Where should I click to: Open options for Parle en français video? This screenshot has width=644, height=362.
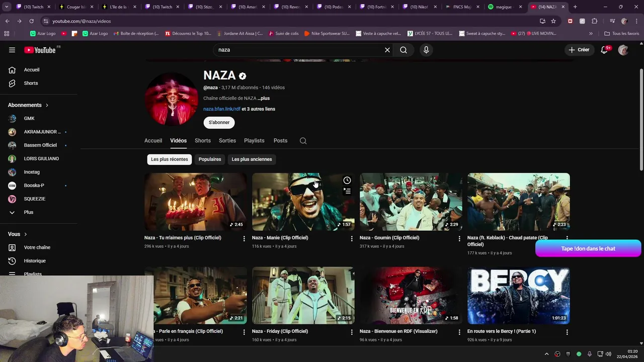(x=244, y=332)
